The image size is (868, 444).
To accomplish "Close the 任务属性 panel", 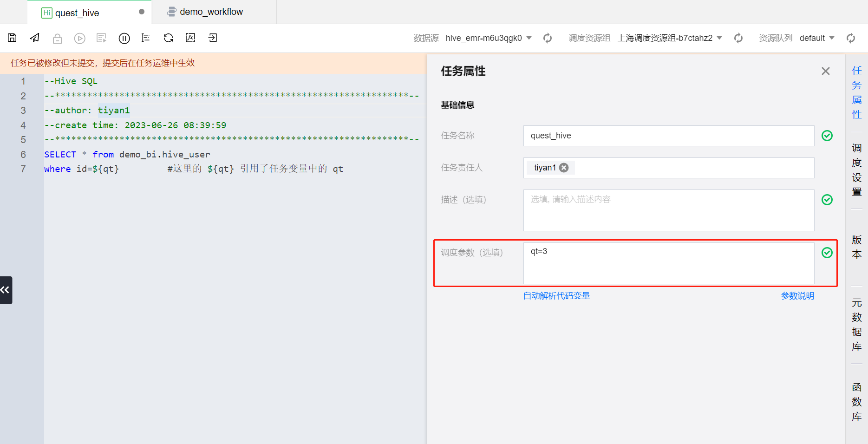I will 825,71.
